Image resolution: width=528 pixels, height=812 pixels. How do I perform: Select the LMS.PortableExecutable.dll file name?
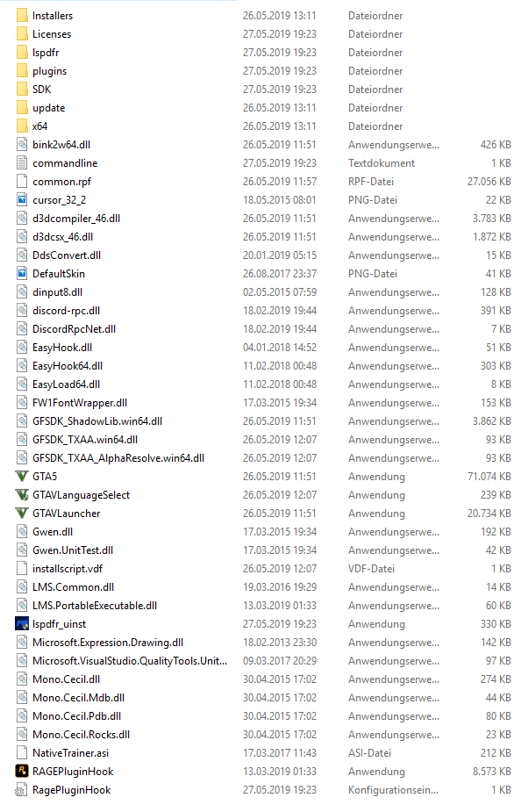(x=95, y=606)
